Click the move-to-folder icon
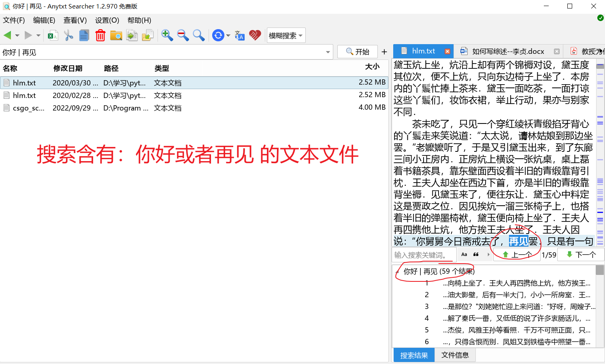The height and width of the screenshot is (364, 605). point(148,36)
